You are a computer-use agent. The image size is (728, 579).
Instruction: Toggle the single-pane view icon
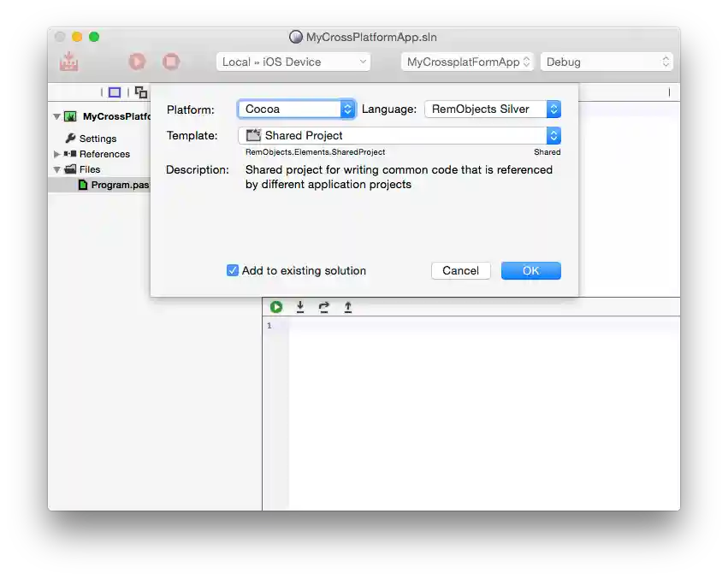point(115,92)
